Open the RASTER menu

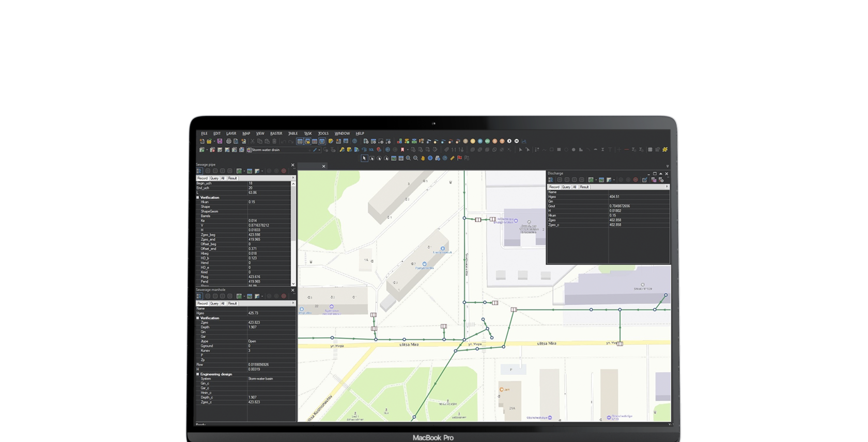click(276, 133)
